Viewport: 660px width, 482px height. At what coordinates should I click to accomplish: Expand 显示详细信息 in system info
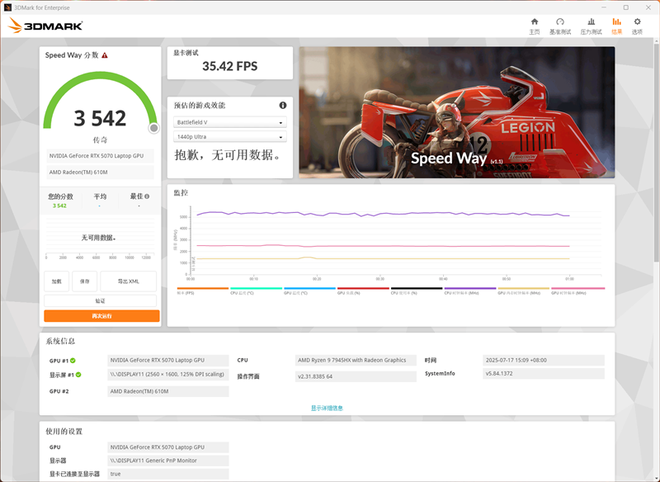click(327, 408)
